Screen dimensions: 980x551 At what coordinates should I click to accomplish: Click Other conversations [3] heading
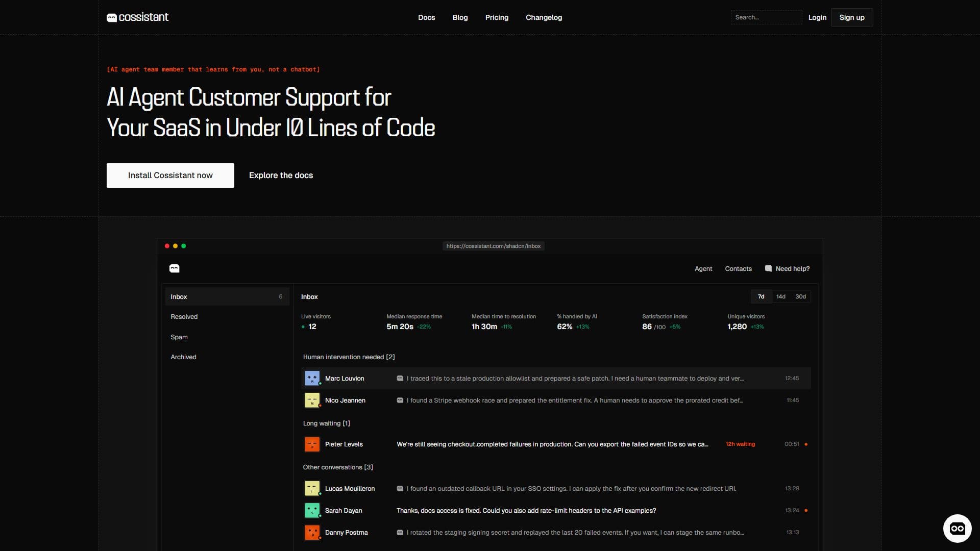(338, 467)
